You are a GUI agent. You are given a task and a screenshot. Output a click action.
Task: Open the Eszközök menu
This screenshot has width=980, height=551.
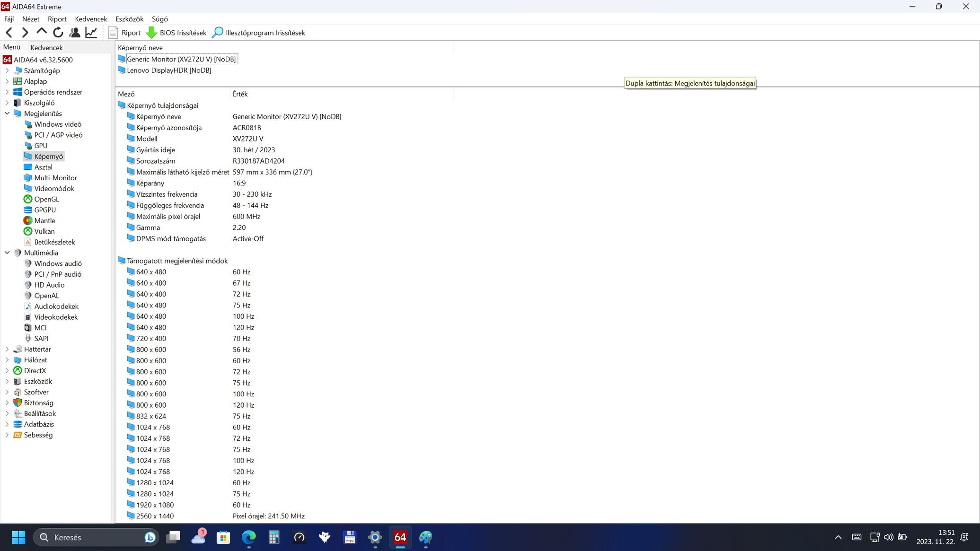tap(129, 19)
